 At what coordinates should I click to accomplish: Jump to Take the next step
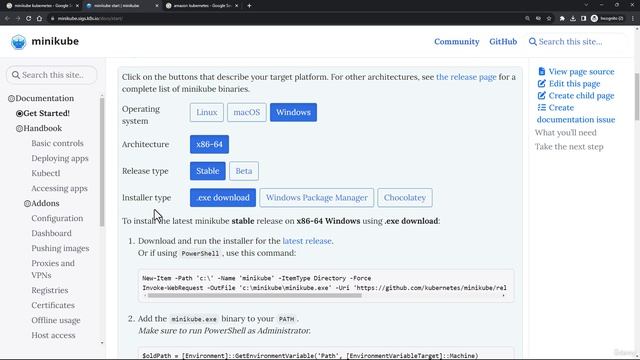(x=569, y=147)
